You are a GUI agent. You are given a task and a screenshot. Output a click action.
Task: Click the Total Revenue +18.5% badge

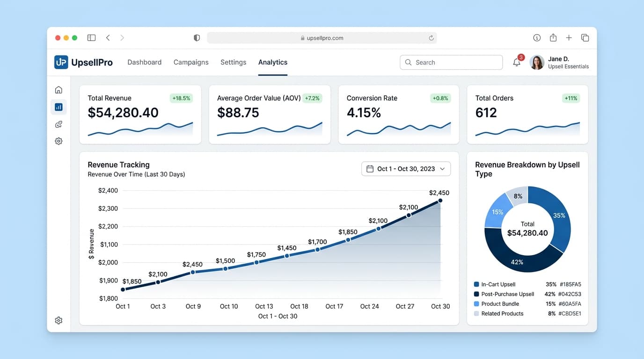[181, 98]
